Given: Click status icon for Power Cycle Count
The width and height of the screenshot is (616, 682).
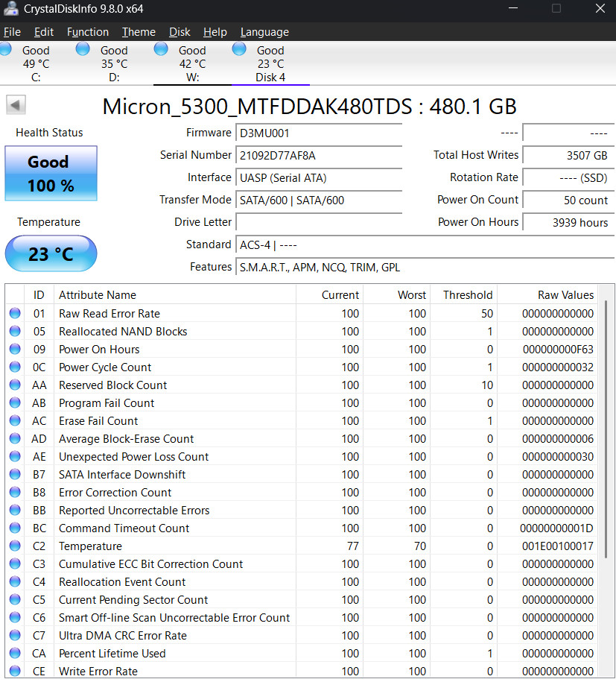Looking at the screenshot, I should 15,367.
